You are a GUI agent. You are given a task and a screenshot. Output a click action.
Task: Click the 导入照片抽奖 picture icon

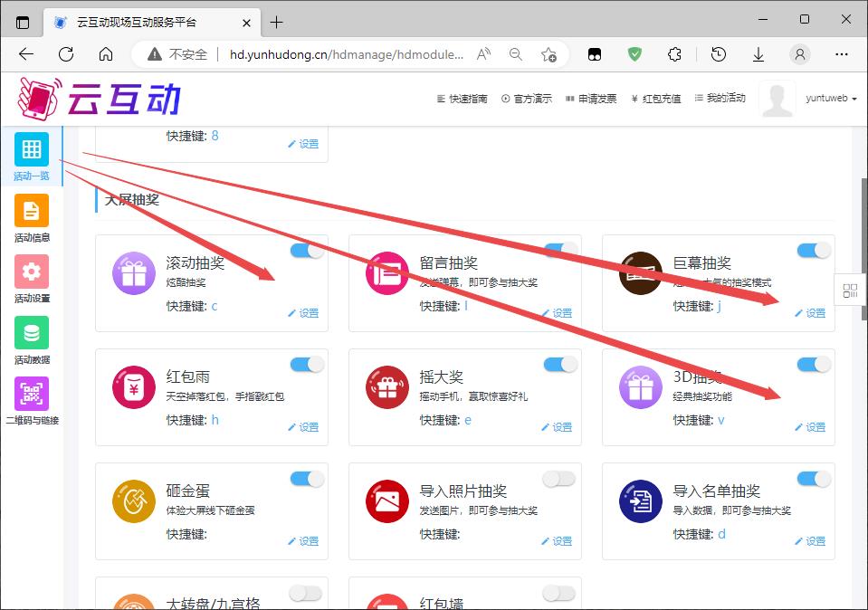pos(387,501)
